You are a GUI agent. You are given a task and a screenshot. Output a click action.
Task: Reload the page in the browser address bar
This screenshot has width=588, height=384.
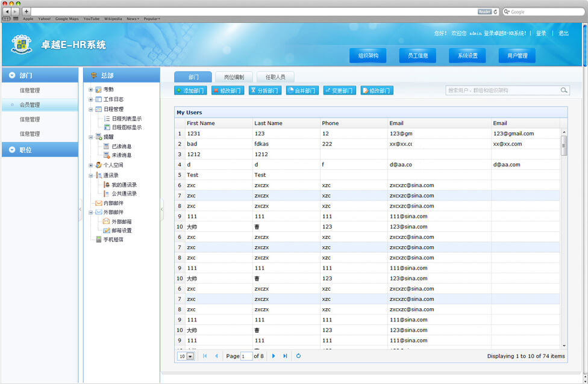click(x=496, y=11)
